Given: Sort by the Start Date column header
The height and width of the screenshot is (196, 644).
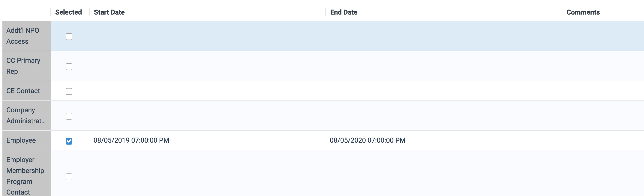Looking at the screenshot, I should coord(109,12).
